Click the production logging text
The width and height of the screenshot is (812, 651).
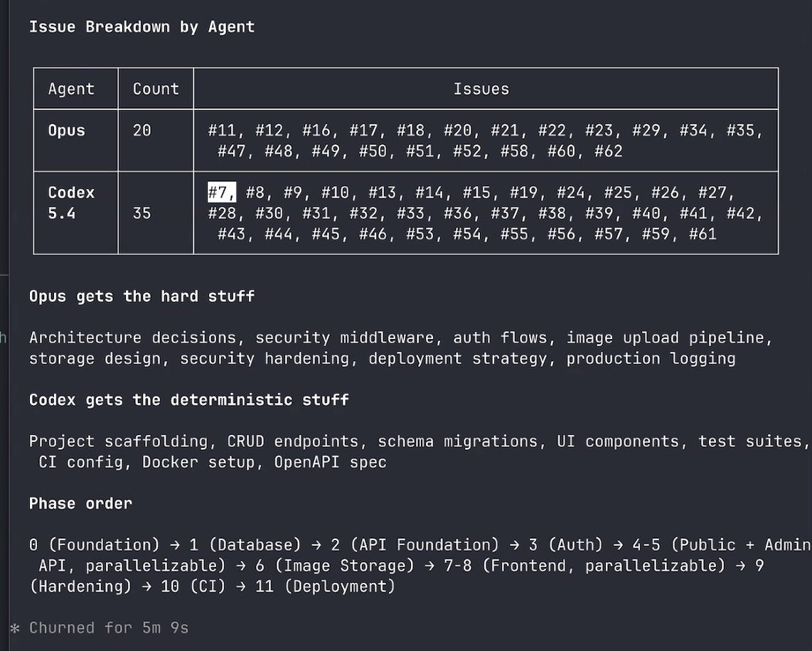point(651,358)
